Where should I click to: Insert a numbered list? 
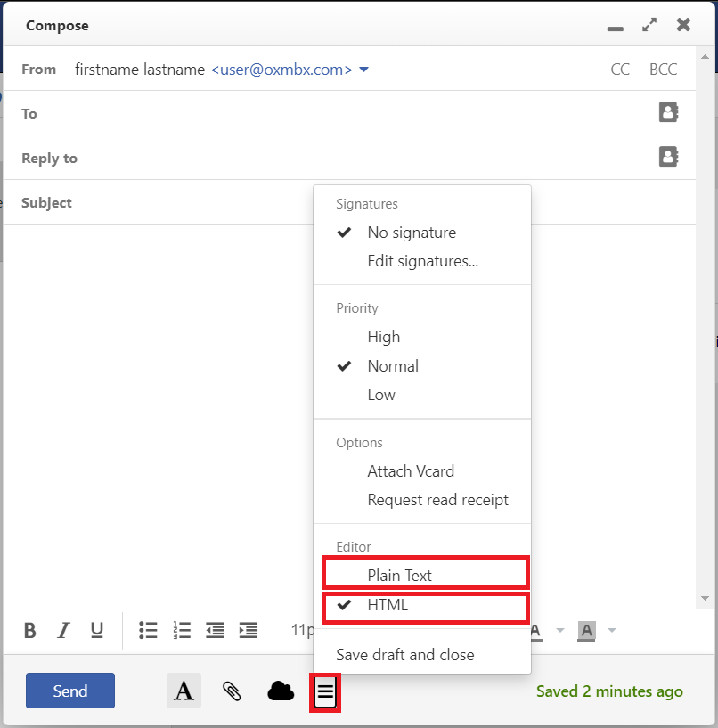pyautogui.click(x=182, y=631)
